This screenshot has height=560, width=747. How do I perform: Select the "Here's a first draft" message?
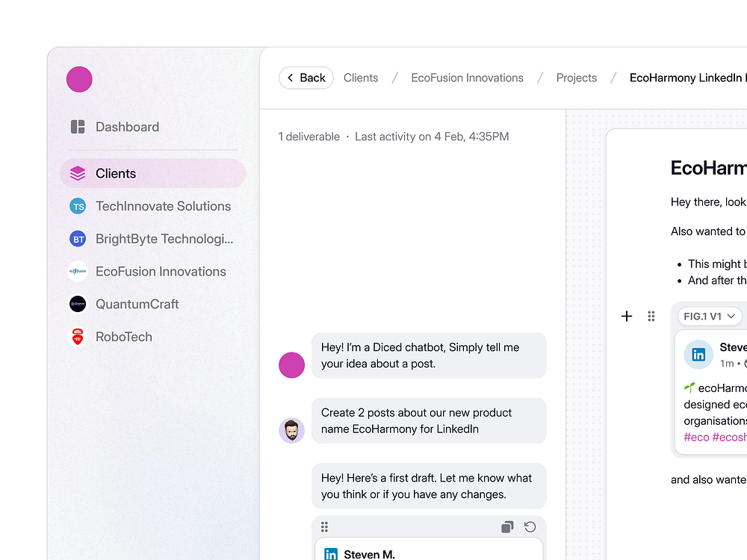(x=429, y=486)
